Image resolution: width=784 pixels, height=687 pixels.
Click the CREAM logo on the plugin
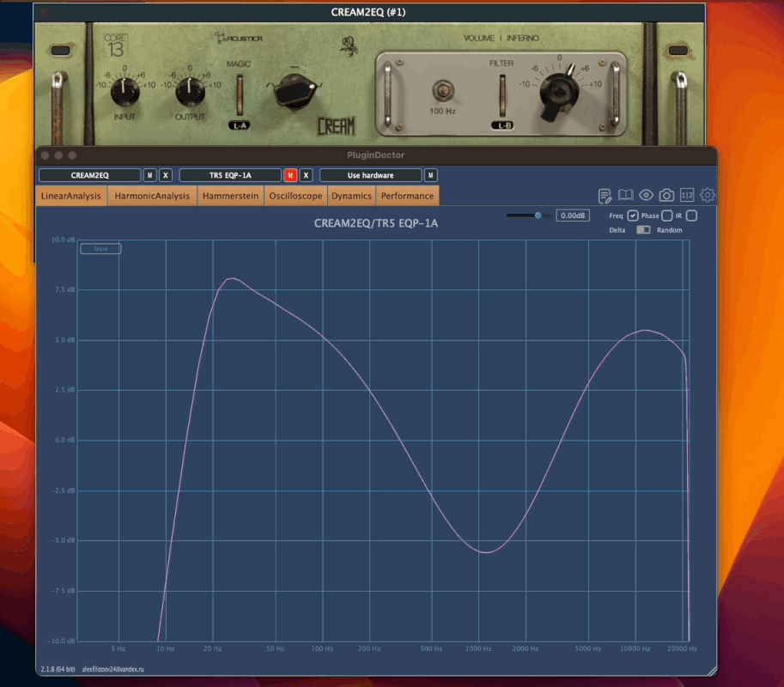(x=336, y=126)
